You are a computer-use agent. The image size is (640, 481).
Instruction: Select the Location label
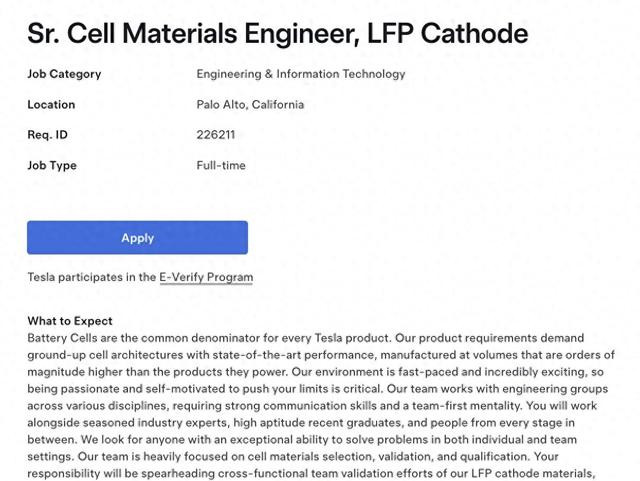pos(51,105)
